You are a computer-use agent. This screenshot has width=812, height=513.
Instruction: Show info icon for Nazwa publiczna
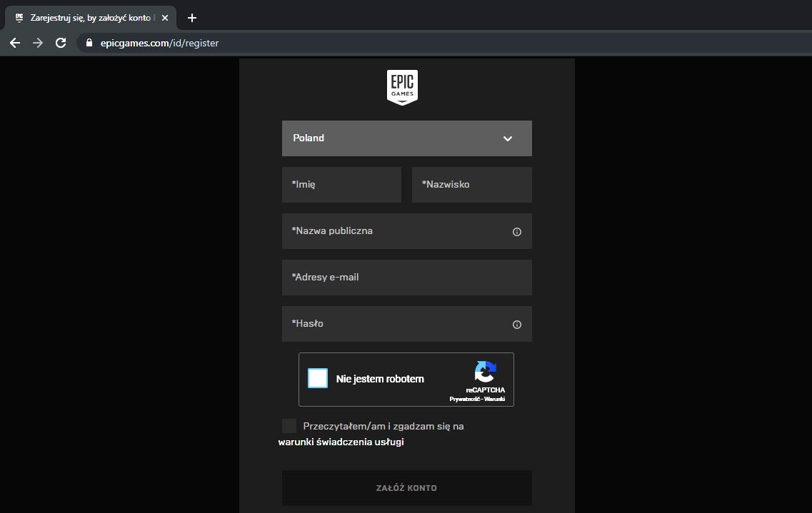coord(517,232)
